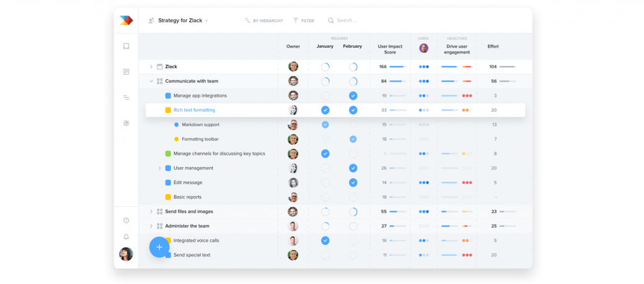
Task: Open the roadmap lines icon in sidebar
Action: pos(126,97)
